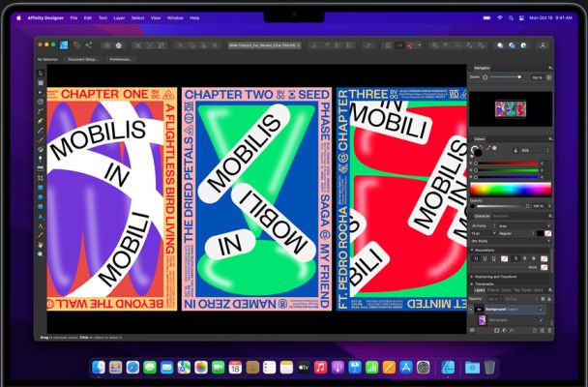Open Finder from the Dock

point(98,368)
